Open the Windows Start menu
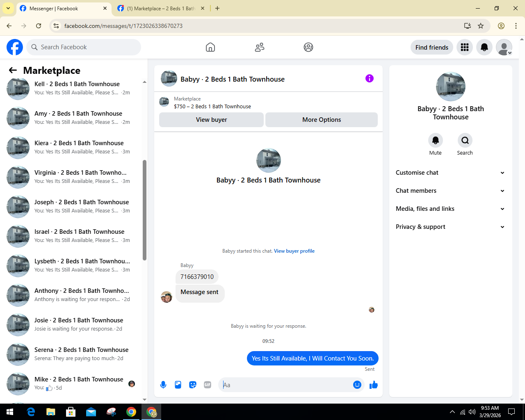The image size is (525, 420). tap(10, 412)
